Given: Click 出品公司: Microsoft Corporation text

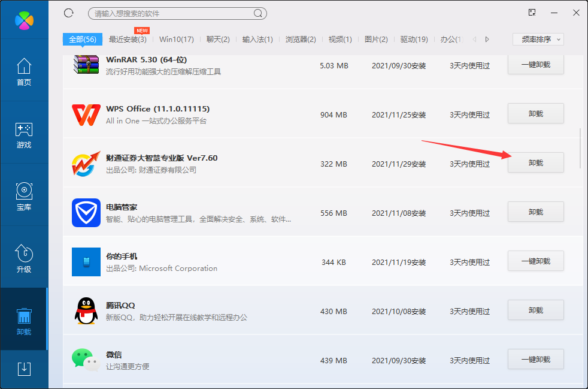Looking at the screenshot, I should (x=162, y=269).
